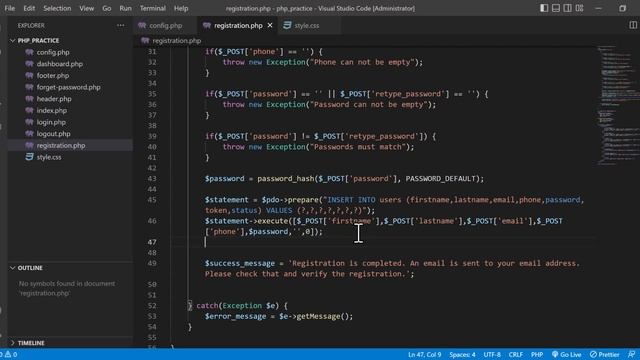Change indentation via Spaces: 4
The width and height of the screenshot is (640, 360).
tap(462, 354)
